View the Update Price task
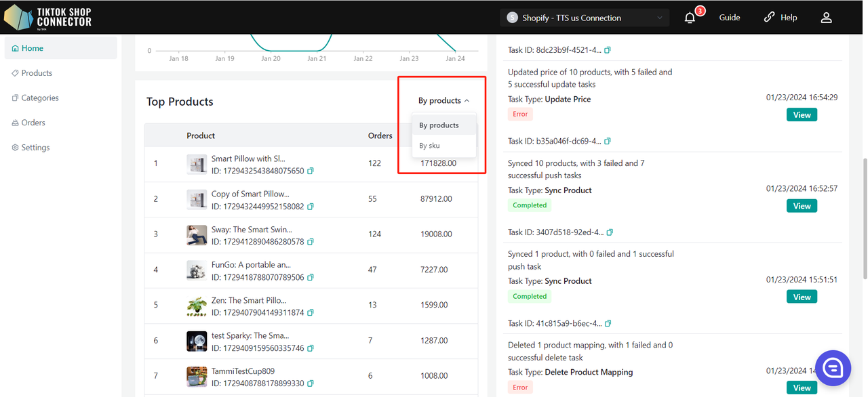The image size is (868, 397). 802,115
